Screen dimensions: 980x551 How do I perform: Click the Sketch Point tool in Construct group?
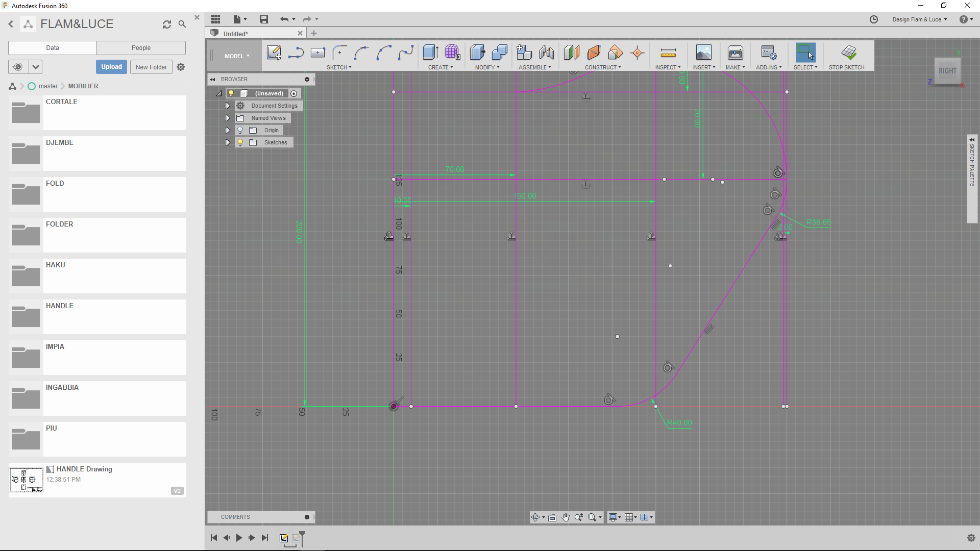click(638, 52)
